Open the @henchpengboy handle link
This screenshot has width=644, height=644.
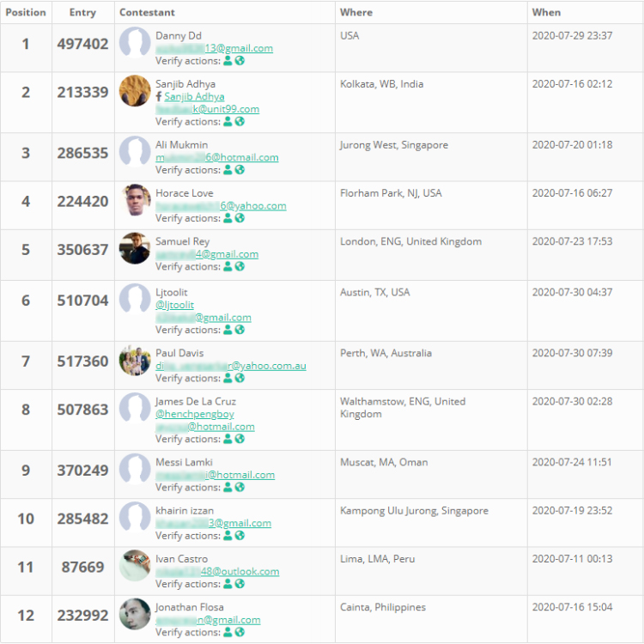pos(195,414)
